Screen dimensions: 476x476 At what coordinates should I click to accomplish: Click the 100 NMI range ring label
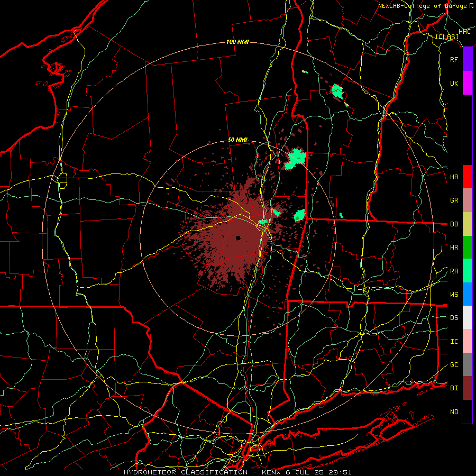coord(237,42)
